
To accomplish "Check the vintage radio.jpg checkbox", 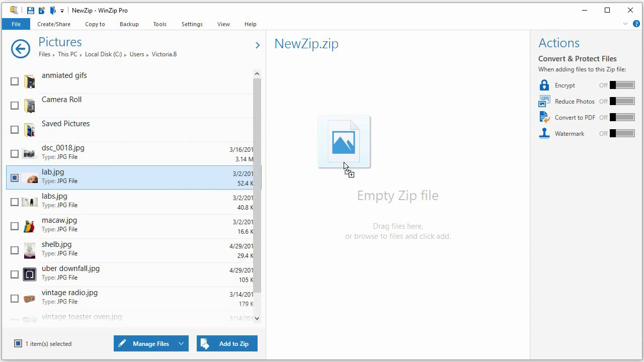I will pyautogui.click(x=15, y=299).
